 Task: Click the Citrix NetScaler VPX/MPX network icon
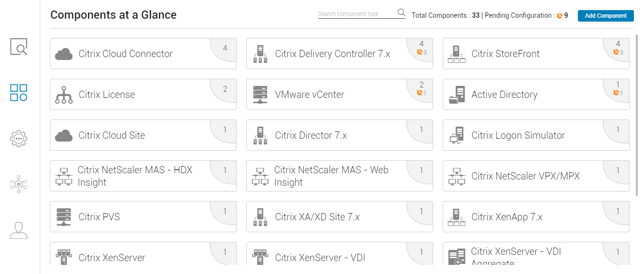[x=457, y=177]
